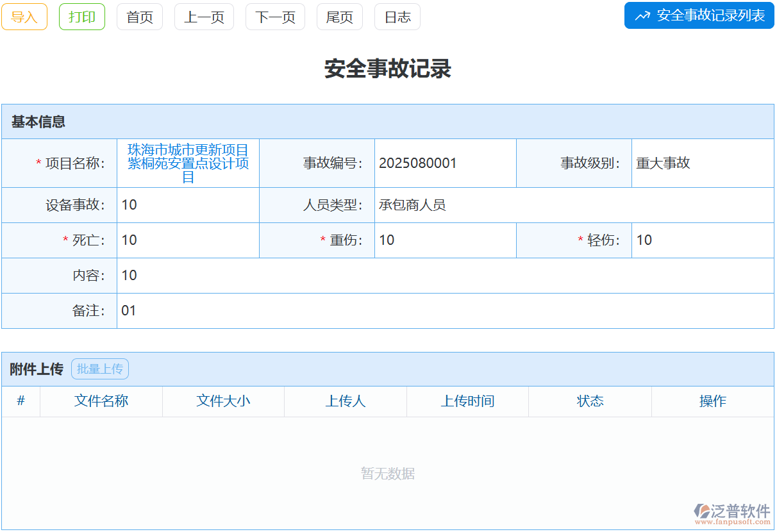Click the 打印 print button
Image resolution: width=777 pixels, height=532 pixels.
pyautogui.click(x=81, y=17)
